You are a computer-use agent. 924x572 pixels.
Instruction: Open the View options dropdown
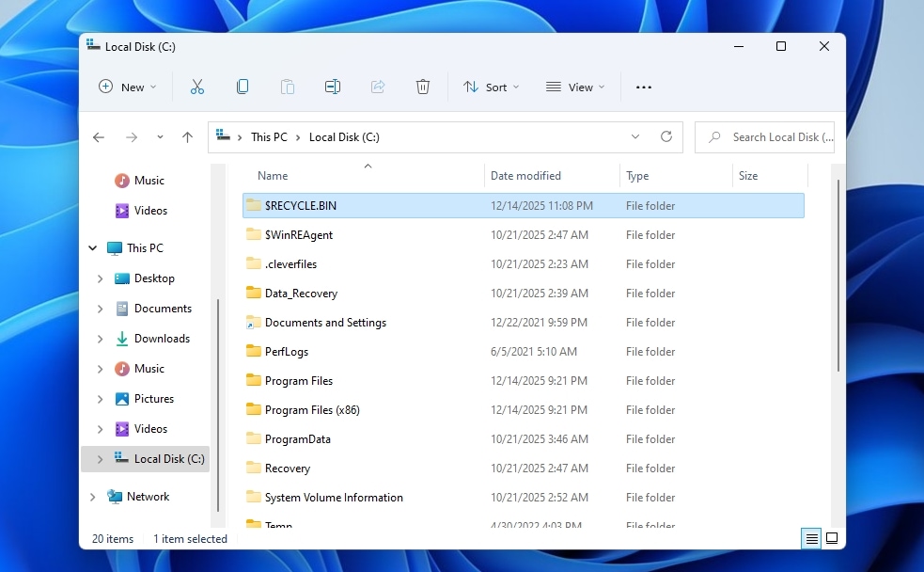click(575, 86)
